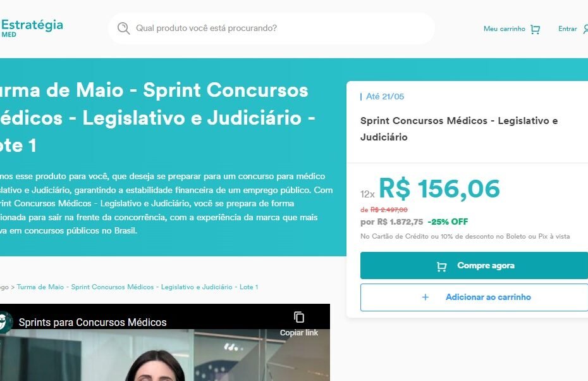This screenshot has width=588, height=381.
Task: Play the Sprints video thumbnail
Action: (x=165, y=355)
